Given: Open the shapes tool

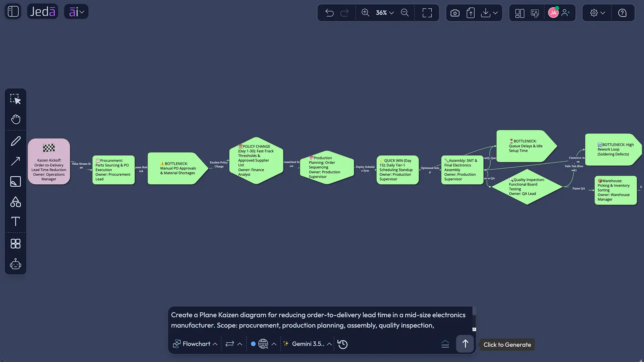Looking at the screenshot, I should (15, 201).
